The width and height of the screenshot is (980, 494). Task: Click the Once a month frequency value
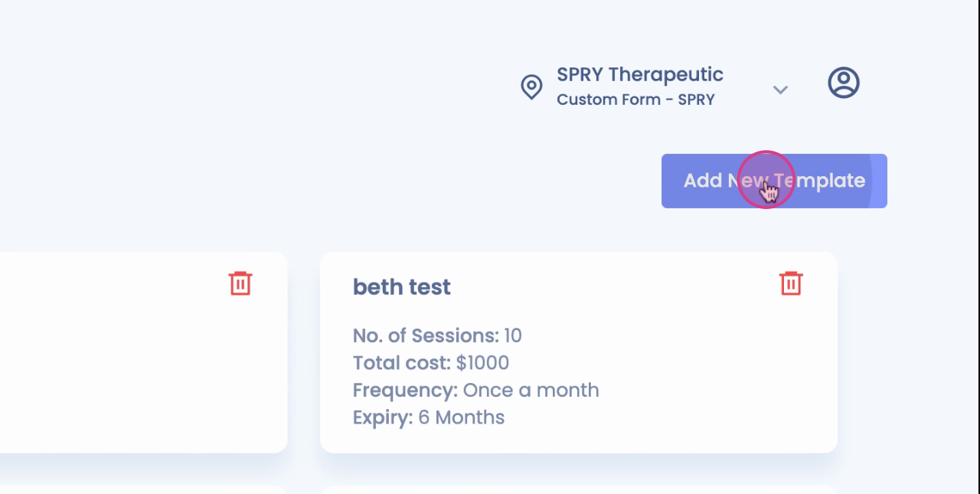[x=531, y=390]
